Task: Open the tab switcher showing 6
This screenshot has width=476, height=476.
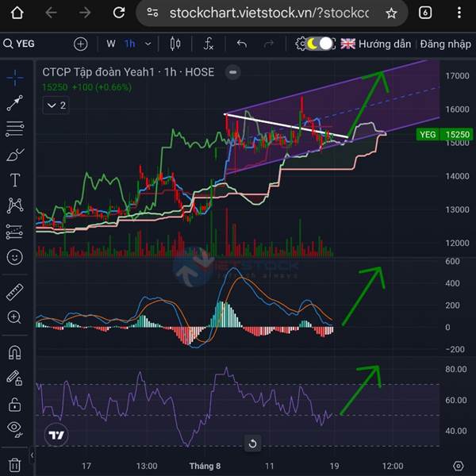Action: (x=425, y=13)
